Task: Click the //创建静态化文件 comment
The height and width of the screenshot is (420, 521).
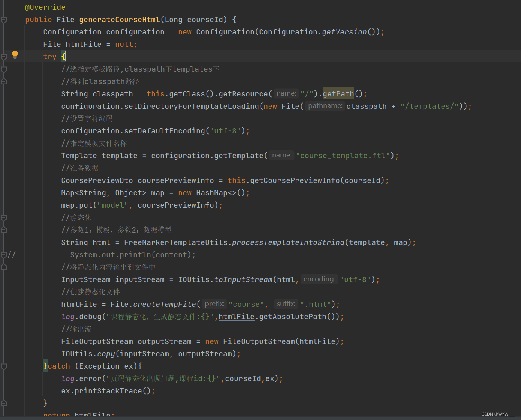Action: [90, 292]
